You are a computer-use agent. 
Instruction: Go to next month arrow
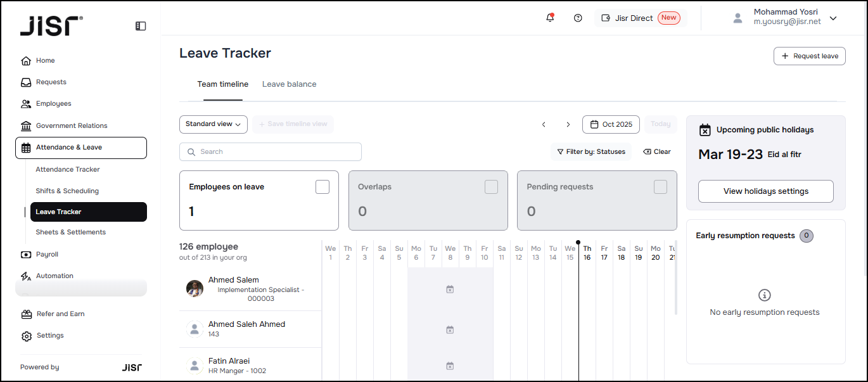pos(568,124)
